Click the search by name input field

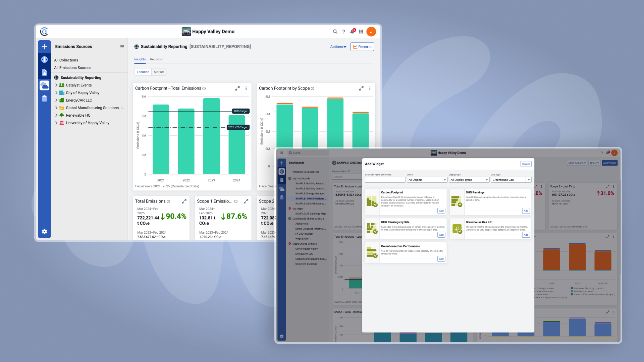[385, 180]
